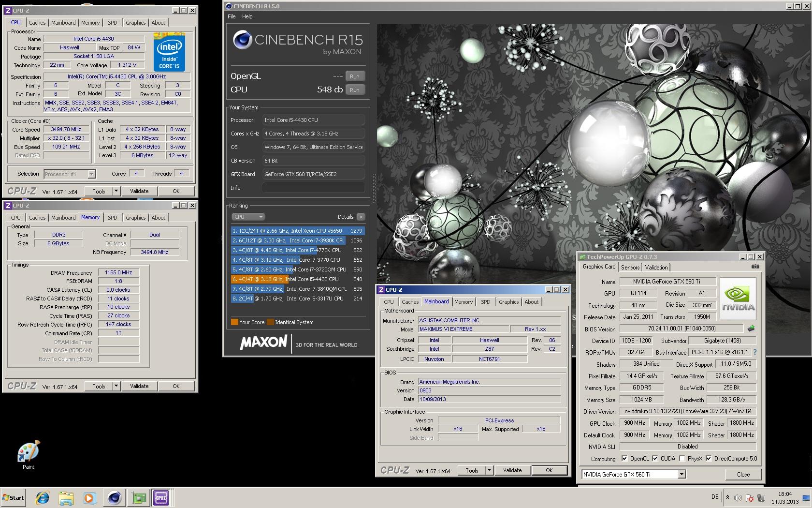
Task: Click Validate in the CPU-Z Mainboard window
Action: coord(512,470)
